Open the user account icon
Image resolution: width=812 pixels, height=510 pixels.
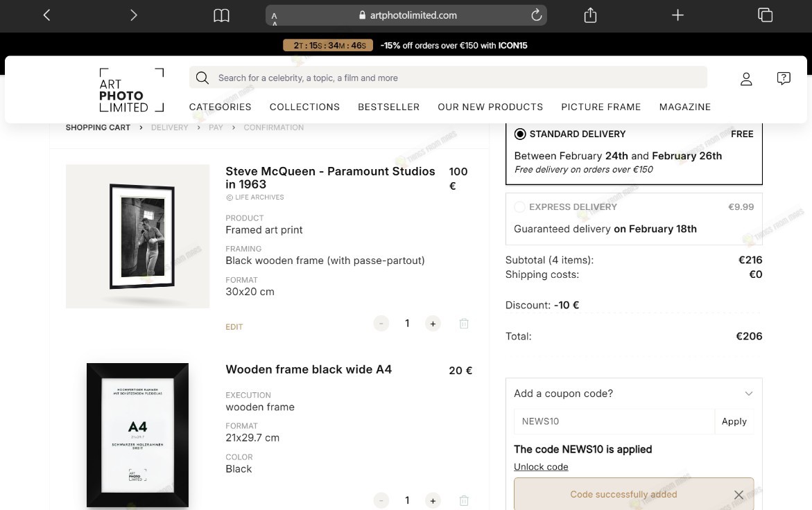click(746, 78)
